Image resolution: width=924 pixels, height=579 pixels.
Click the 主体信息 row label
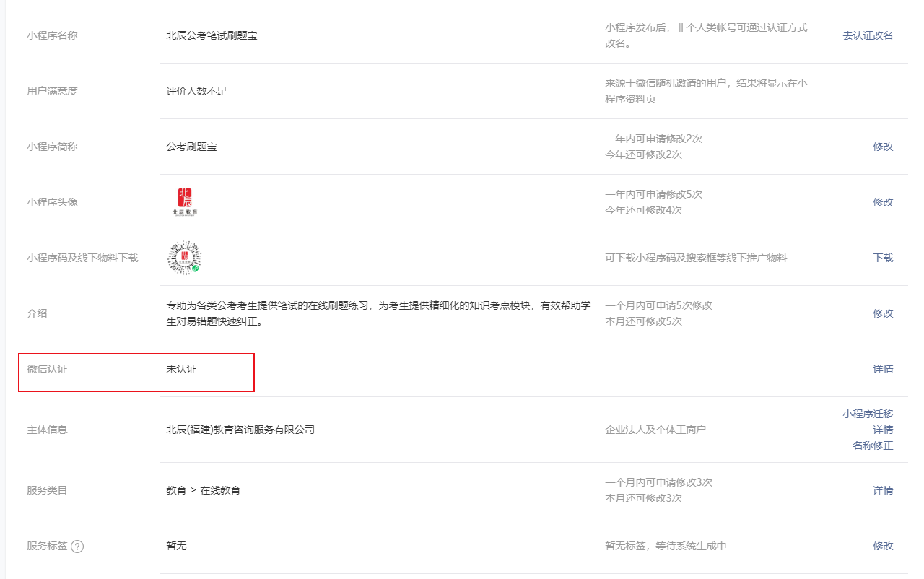click(48, 430)
